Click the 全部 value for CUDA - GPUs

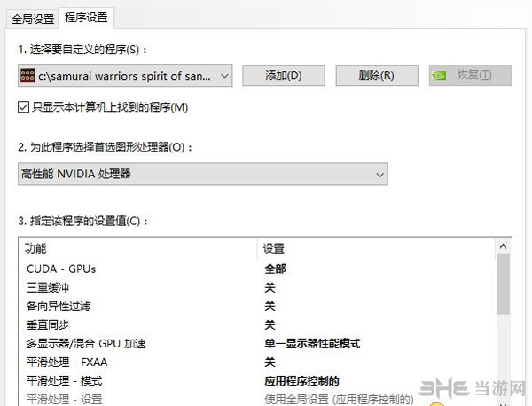275,269
